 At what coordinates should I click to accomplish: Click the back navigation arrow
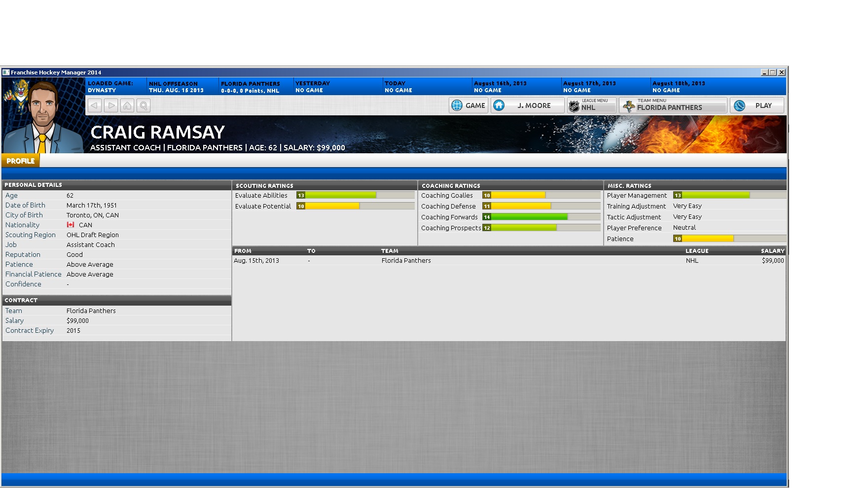coord(95,105)
